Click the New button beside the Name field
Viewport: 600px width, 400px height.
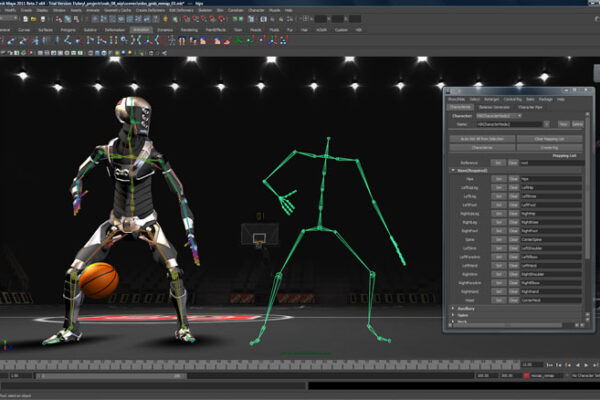tap(563, 124)
